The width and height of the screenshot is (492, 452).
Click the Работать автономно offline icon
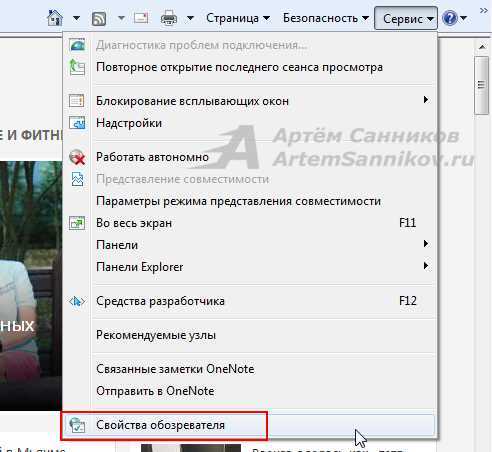click(x=77, y=157)
